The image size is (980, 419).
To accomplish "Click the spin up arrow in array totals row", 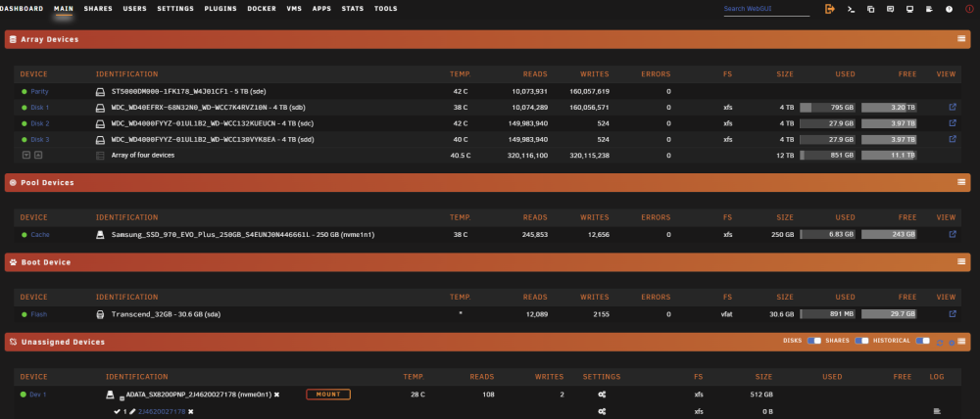I will point(37,155).
